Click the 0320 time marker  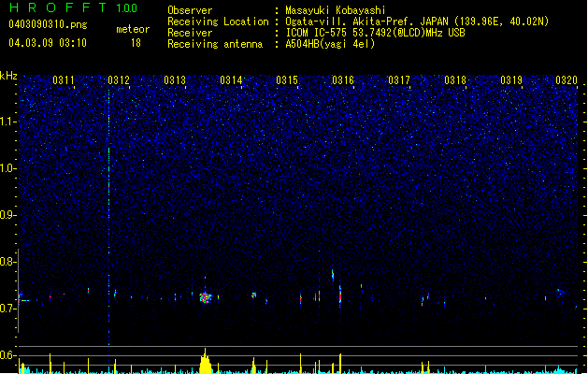pos(566,80)
